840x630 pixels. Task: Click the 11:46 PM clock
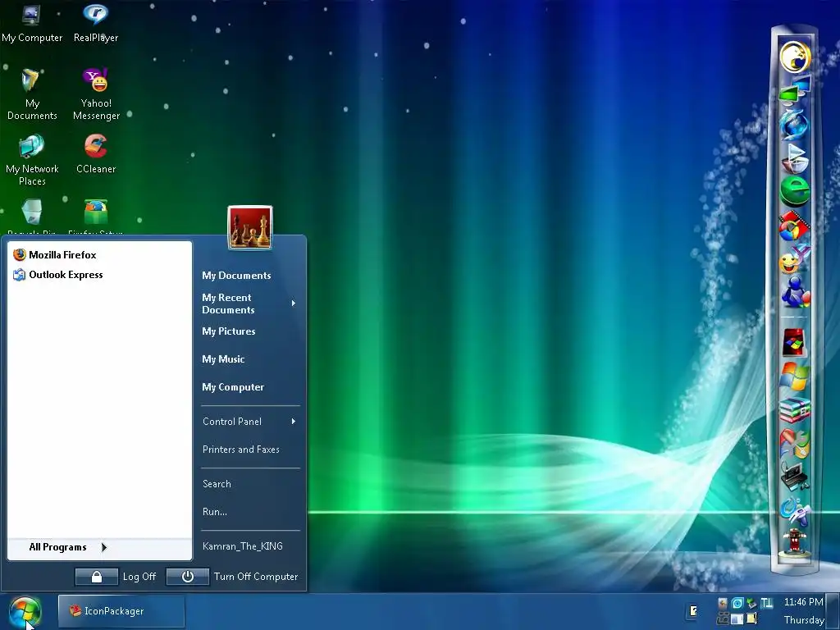803,602
